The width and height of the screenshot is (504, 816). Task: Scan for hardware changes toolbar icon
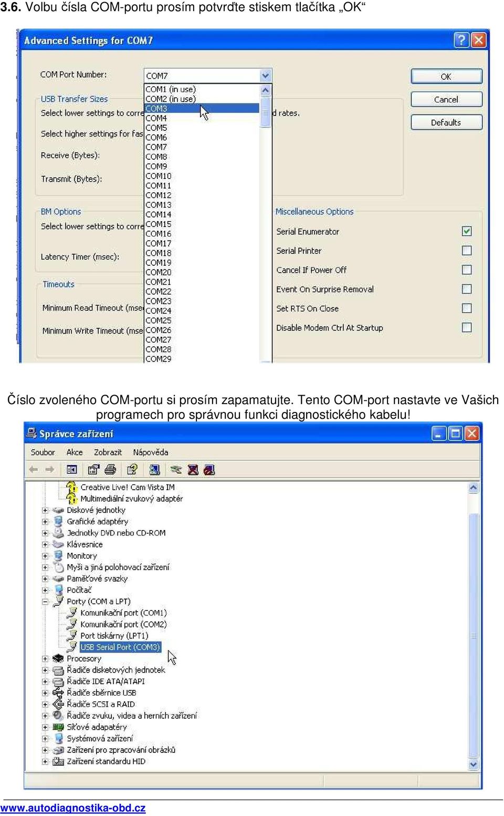[x=154, y=470]
